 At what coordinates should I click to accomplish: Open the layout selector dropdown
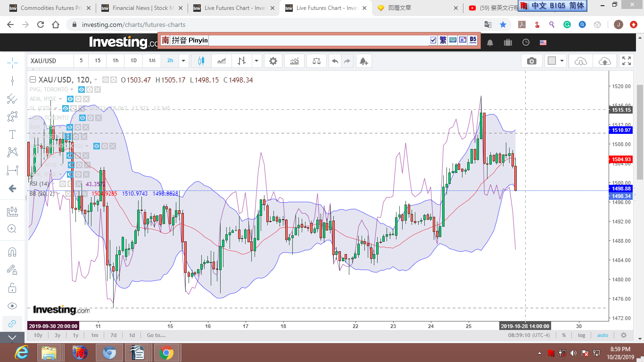pyautogui.click(x=562, y=61)
